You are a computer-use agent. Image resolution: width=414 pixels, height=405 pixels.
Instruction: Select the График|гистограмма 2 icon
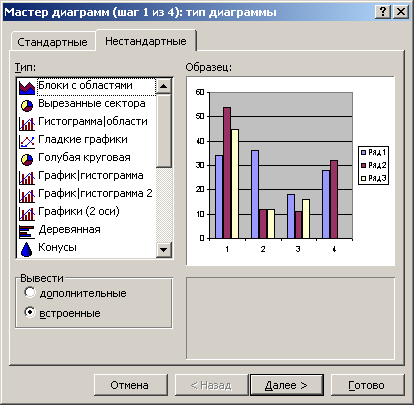tap(27, 196)
